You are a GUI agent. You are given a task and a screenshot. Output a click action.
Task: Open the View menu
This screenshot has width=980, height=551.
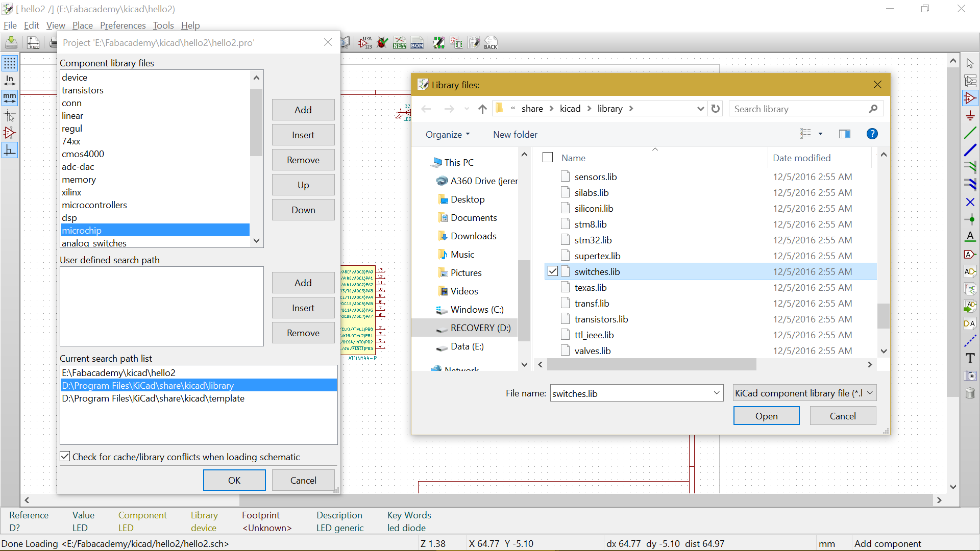56,26
